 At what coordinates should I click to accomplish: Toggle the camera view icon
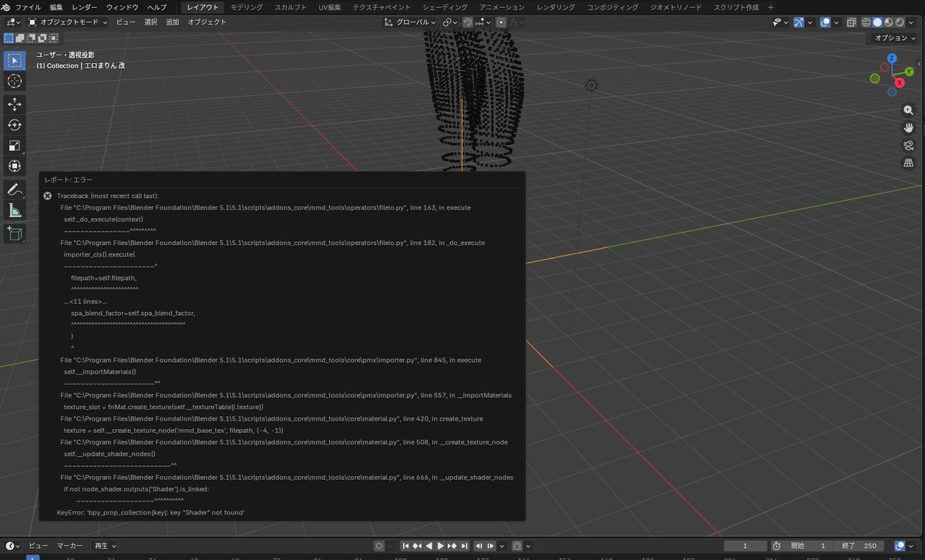click(x=909, y=146)
